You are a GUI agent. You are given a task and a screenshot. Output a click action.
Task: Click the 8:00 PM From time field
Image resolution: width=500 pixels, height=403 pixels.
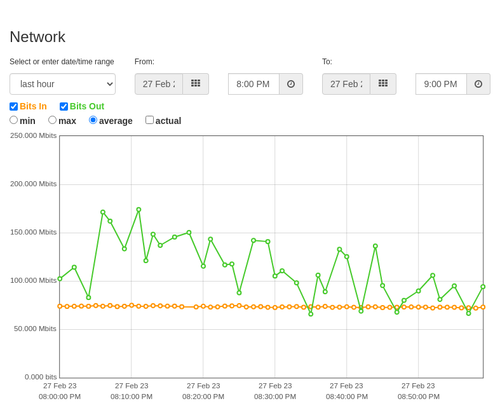tap(254, 84)
